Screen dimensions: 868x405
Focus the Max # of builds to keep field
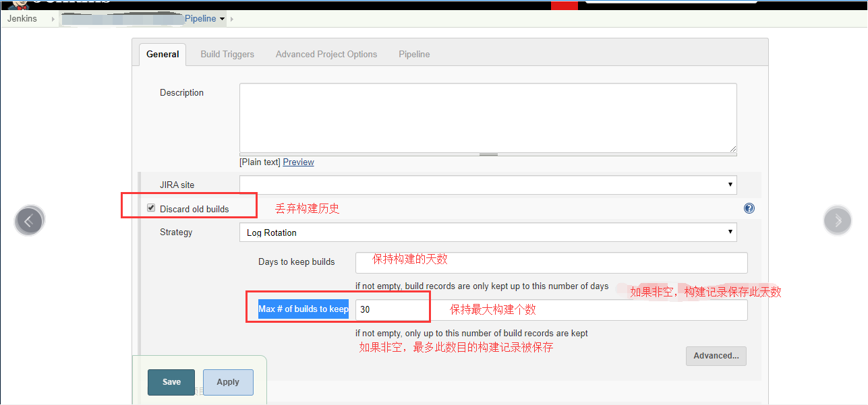click(552, 310)
